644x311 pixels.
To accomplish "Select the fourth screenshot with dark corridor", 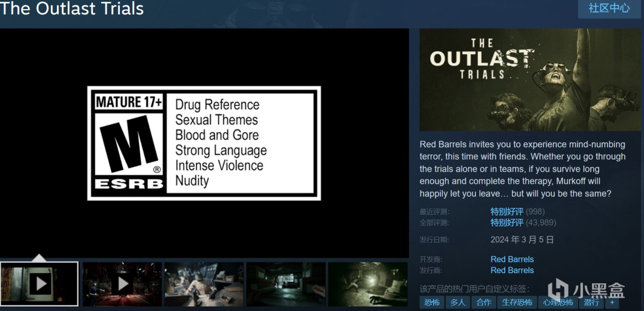I will [286, 284].
